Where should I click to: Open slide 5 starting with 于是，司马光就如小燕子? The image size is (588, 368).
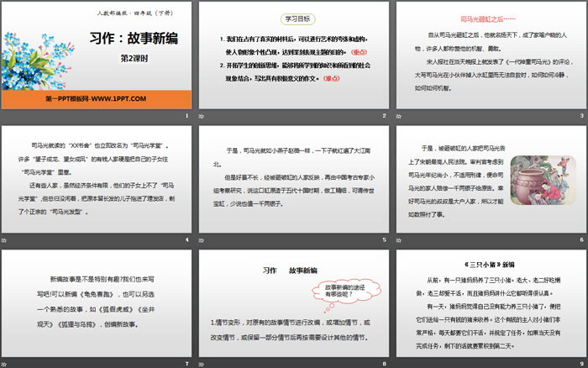[x=292, y=183]
